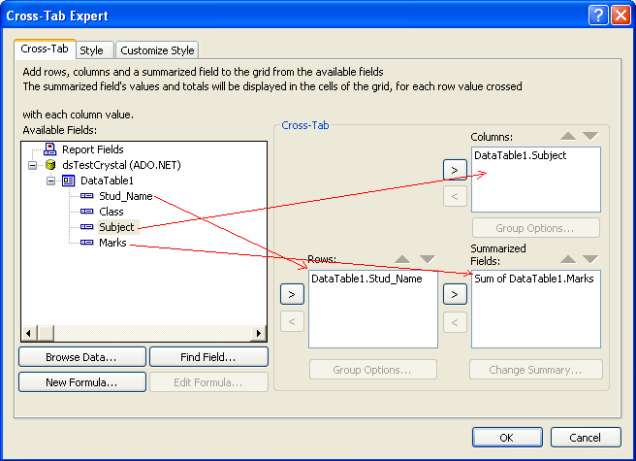Select the Marks field in tree
Screen dimensions: 636x461
[x=112, y=243]
